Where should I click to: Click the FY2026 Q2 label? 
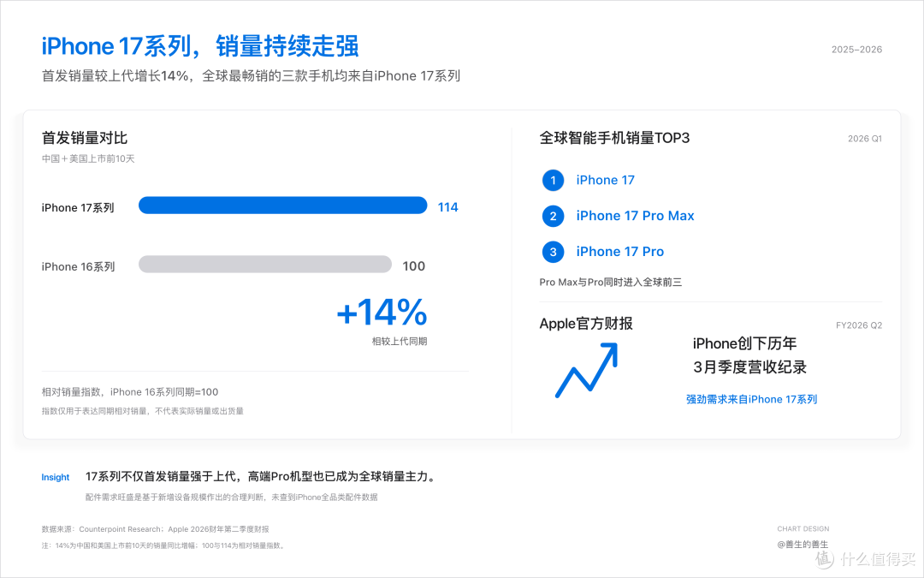(859, 325)
